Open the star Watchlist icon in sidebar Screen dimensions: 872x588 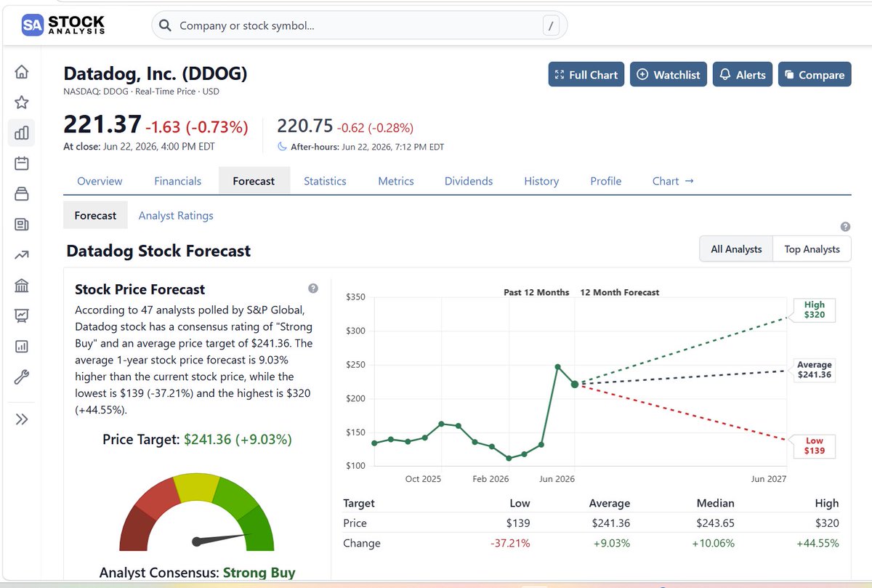[22, 102]
